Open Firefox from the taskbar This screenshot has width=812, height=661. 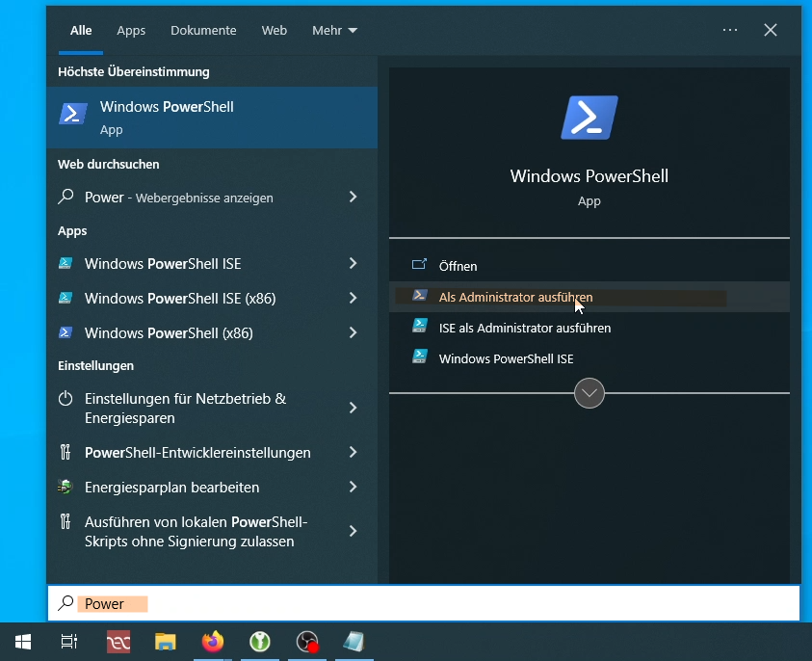click(213, 642)
